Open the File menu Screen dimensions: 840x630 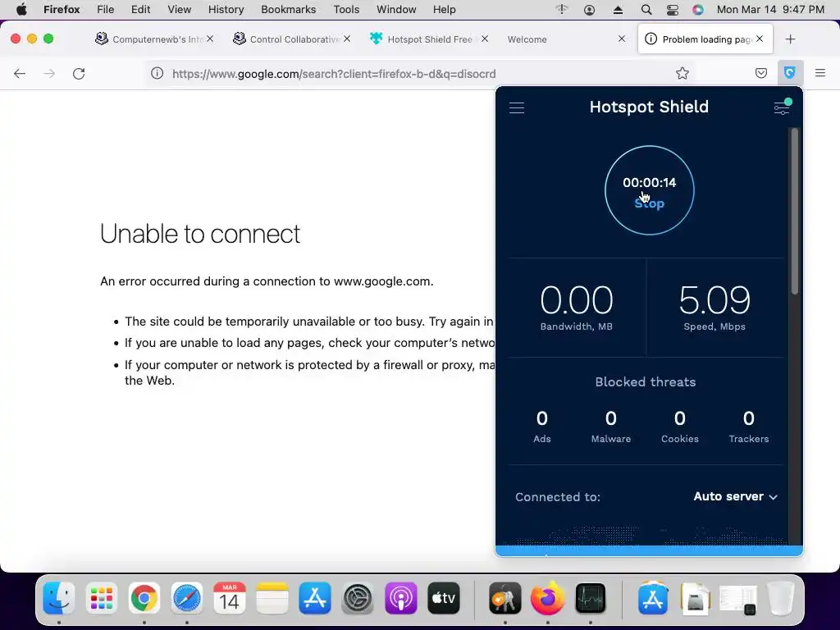click(105, 10)
